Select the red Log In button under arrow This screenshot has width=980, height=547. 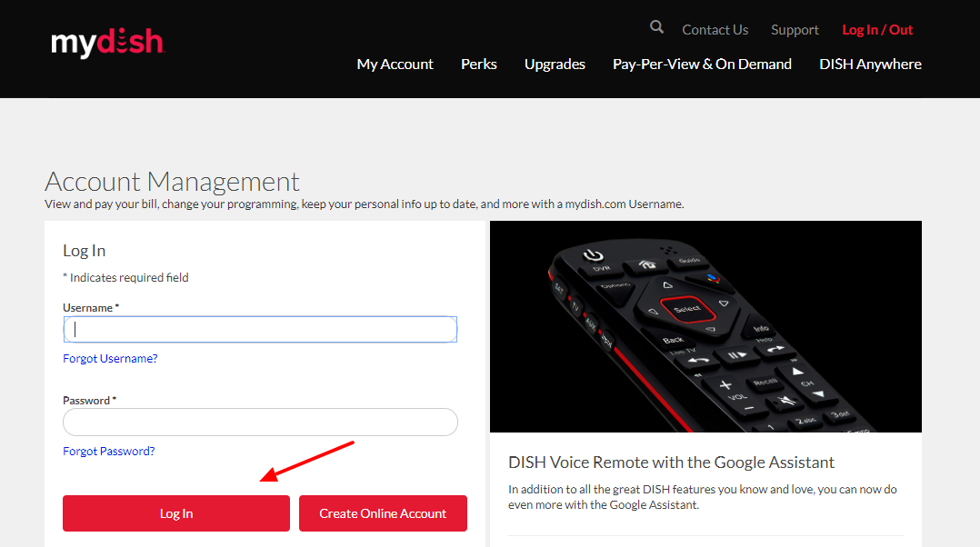(x=175, y=513)
